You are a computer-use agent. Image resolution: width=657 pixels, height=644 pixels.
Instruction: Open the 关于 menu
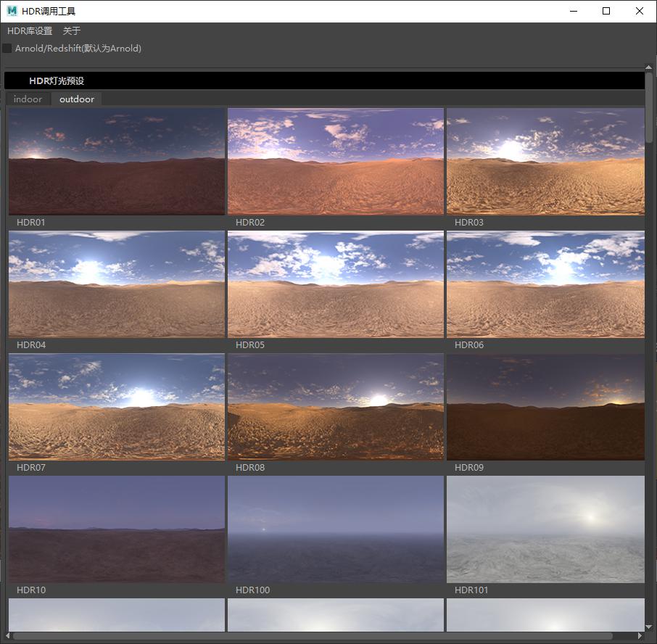pyautogui.click(x=72, y=31)
